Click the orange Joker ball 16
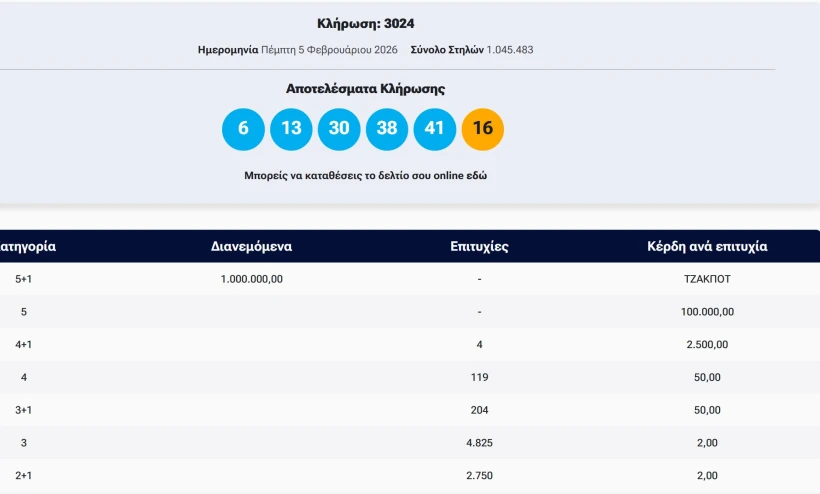This screenshot has height=494, width=820. 483,129
